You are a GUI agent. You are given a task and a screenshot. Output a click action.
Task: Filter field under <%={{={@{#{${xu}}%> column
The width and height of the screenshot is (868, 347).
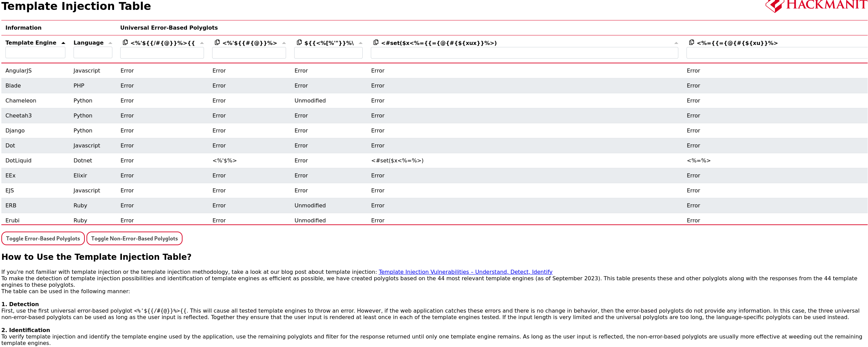click(x=777, y=53)
